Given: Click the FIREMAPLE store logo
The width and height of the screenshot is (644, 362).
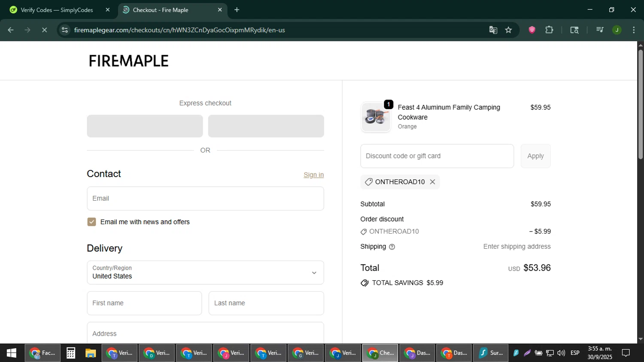Looking at the screenshot, I should click(x=128, y=61).
